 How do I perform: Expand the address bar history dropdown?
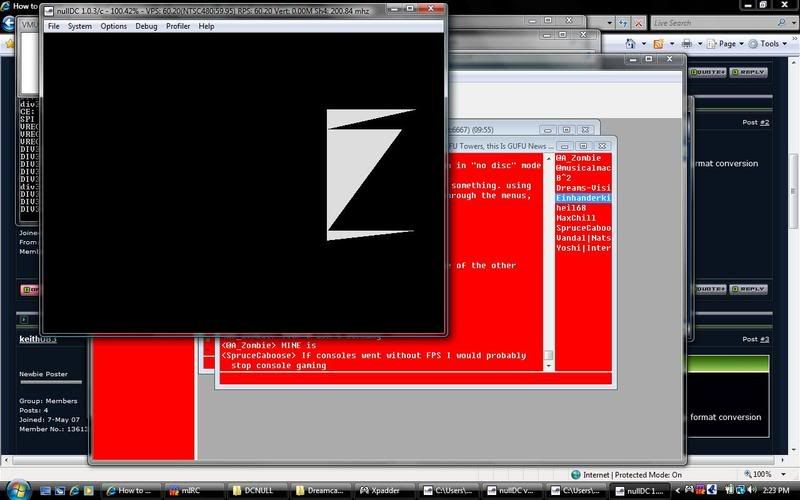[x=609, y=23]
